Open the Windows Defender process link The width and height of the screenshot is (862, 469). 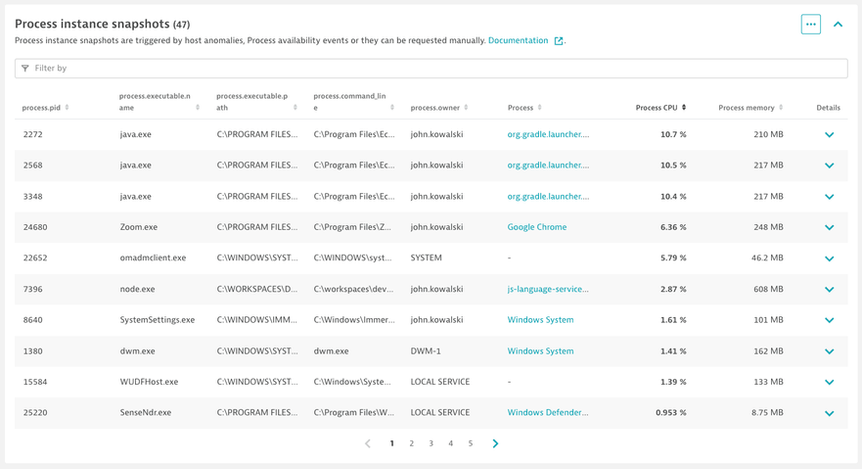point(548,413)
